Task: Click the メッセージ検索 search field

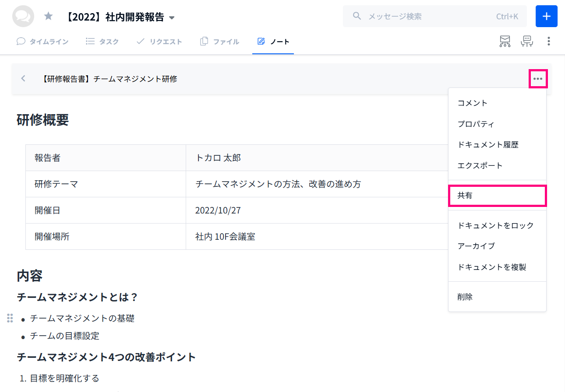Action: (x=429, y=17)
